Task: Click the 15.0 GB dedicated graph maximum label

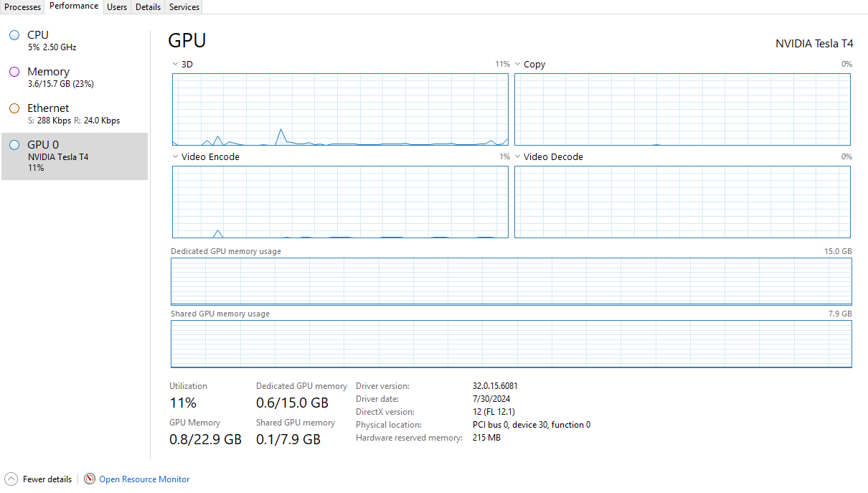Action: point(838,252)
